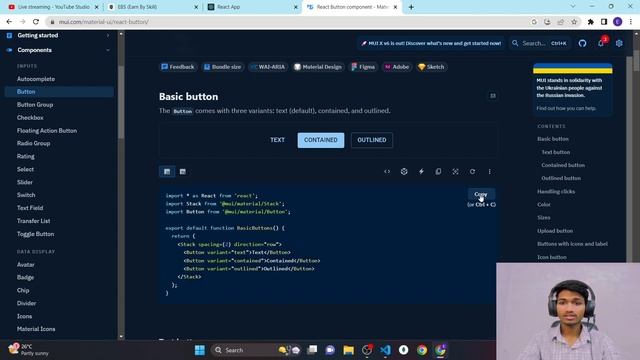Open Button Group in sidebar
The image size is (640, 360).
(35, 104)
